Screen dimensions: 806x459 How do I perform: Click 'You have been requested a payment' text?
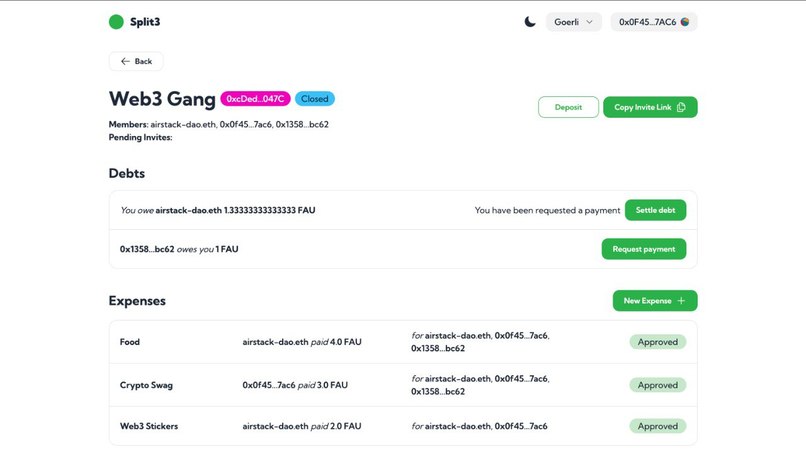click(547, 210)
